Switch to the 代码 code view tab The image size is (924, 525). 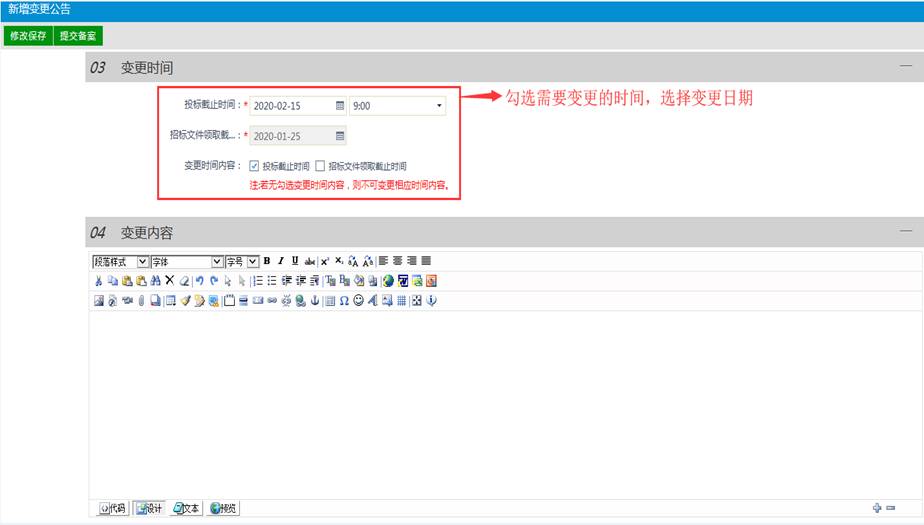(x=112, y=508)
